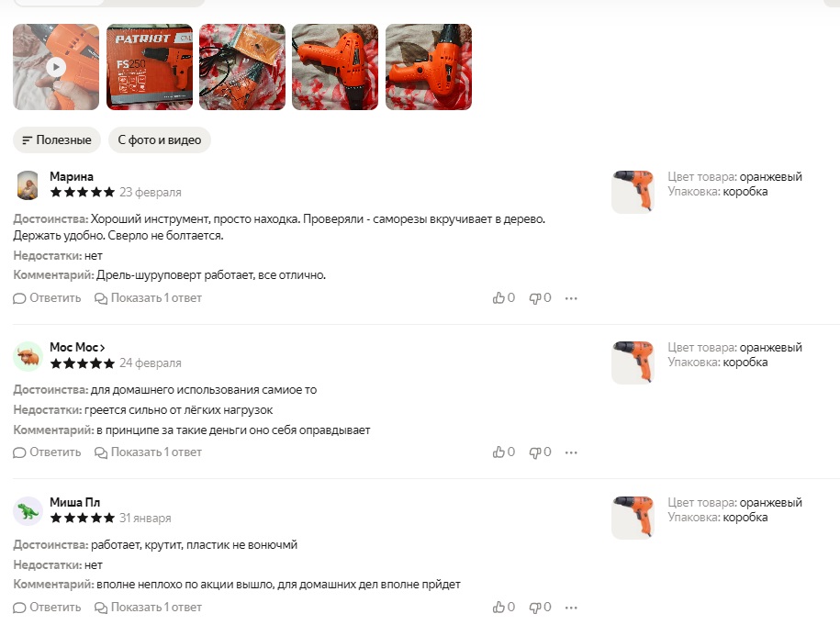Thumbs up the Мос Мос review
Screen dimensions: 840x625
[504, 452]
